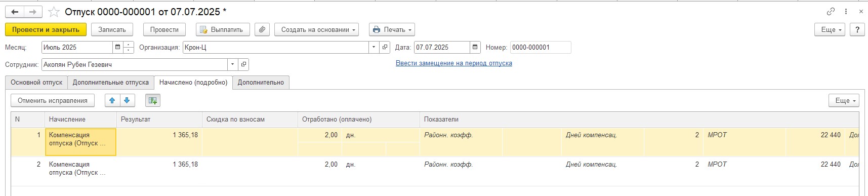
Task: Click the Провести button
Action: point(164,30)
